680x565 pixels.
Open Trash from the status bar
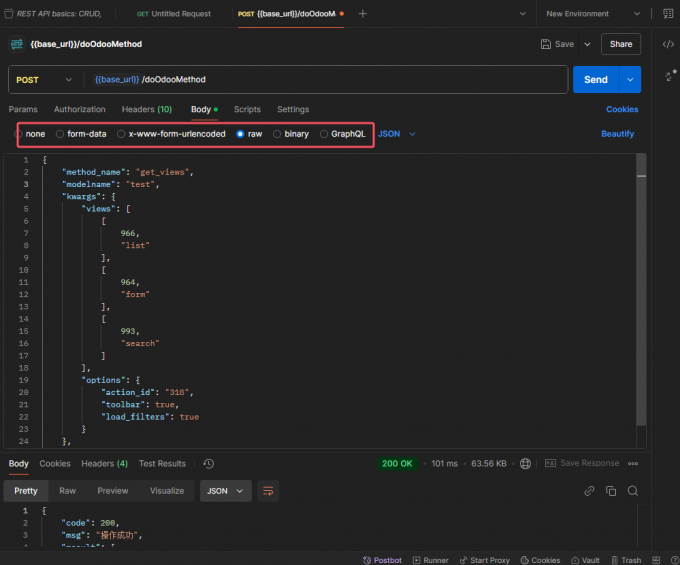click(x=626, y=560)
